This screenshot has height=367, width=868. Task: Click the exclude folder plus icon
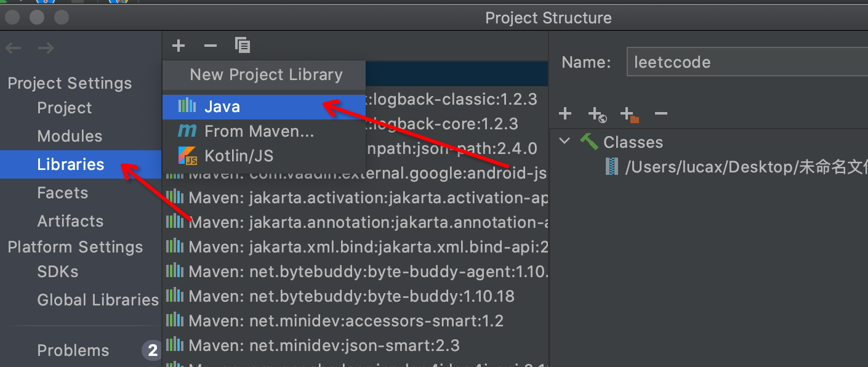[x=630, y=114]
